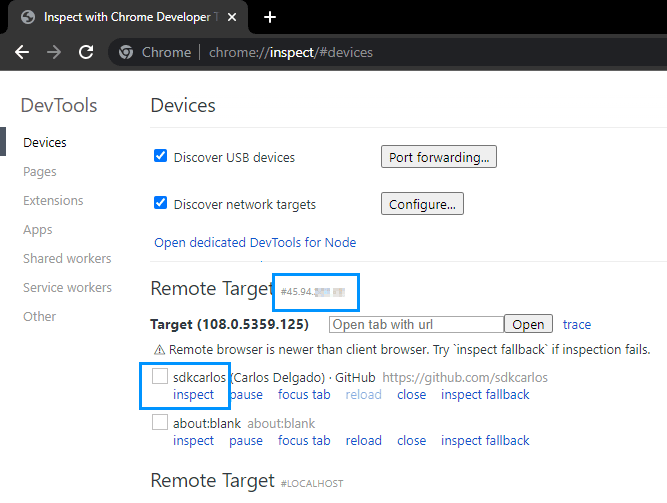Viewport: 667px width, 503px height.
Task: Go back using browser back arrow
Action: tap(22, 52)
